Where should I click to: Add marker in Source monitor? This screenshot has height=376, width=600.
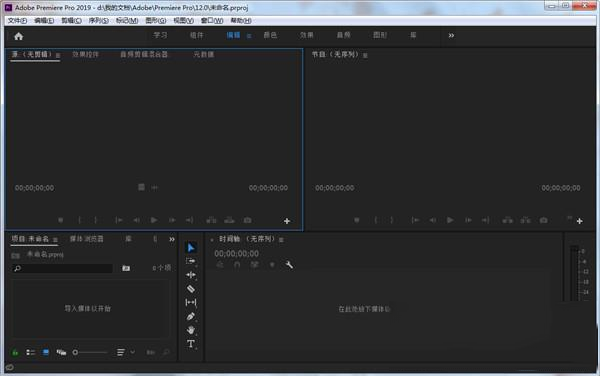click(60, 220)
